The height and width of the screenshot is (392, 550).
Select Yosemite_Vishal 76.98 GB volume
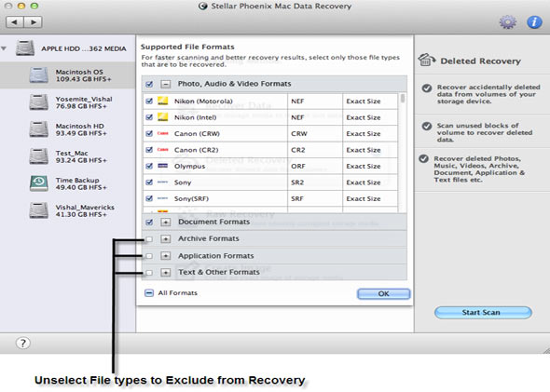point(67,102)
